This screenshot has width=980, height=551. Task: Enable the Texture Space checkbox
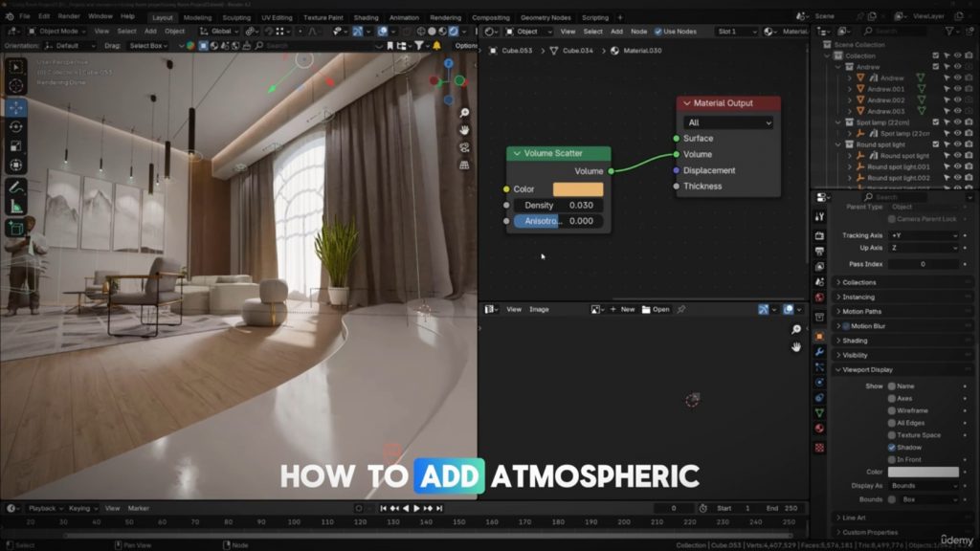click(x=892, y=435)
